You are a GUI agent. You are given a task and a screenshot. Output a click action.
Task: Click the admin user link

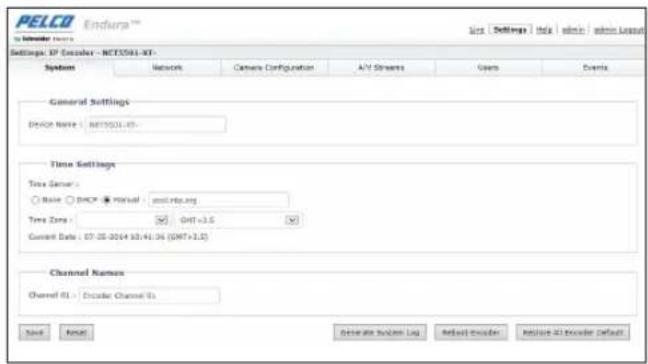click(573, 30)
